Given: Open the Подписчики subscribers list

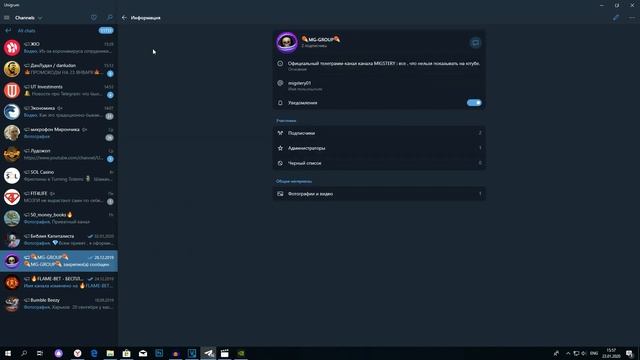Looking at the screenshot, I should click(379, 133).
